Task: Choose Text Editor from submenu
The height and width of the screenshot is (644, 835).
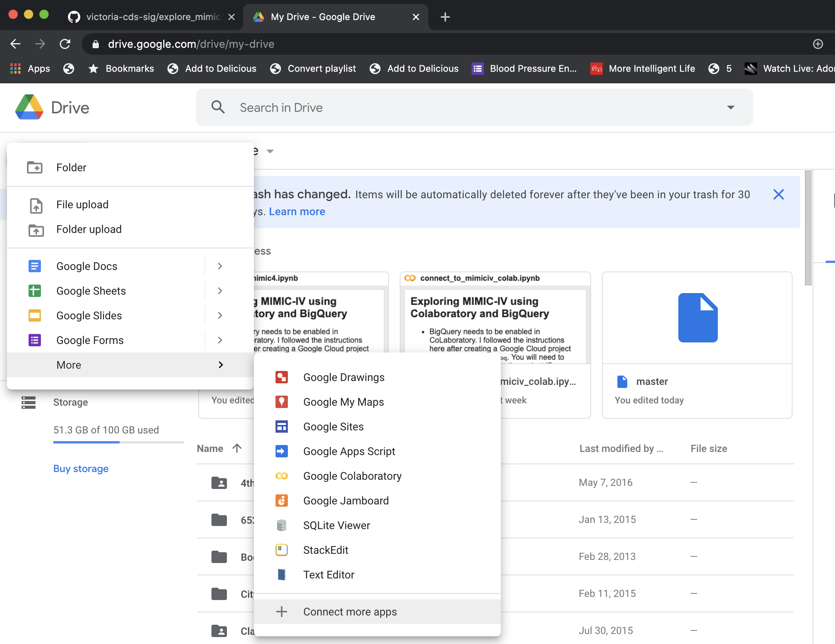Action: tap(328, 575)
